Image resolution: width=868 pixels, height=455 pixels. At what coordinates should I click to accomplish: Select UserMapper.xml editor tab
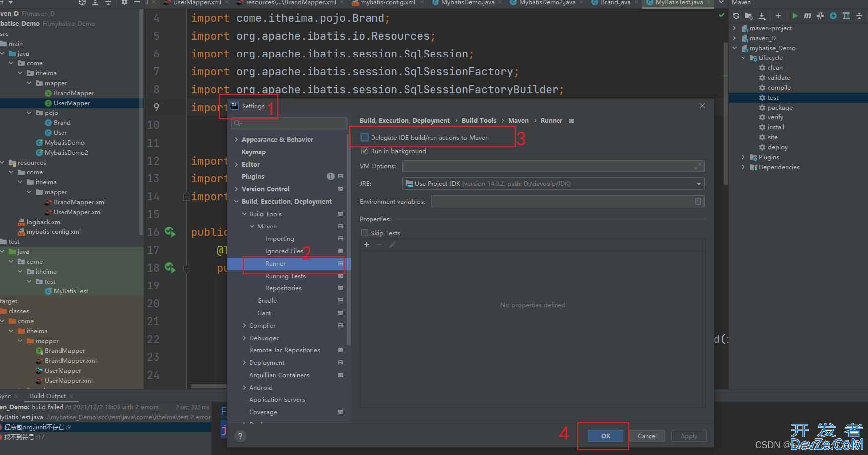tap(196, 3)
